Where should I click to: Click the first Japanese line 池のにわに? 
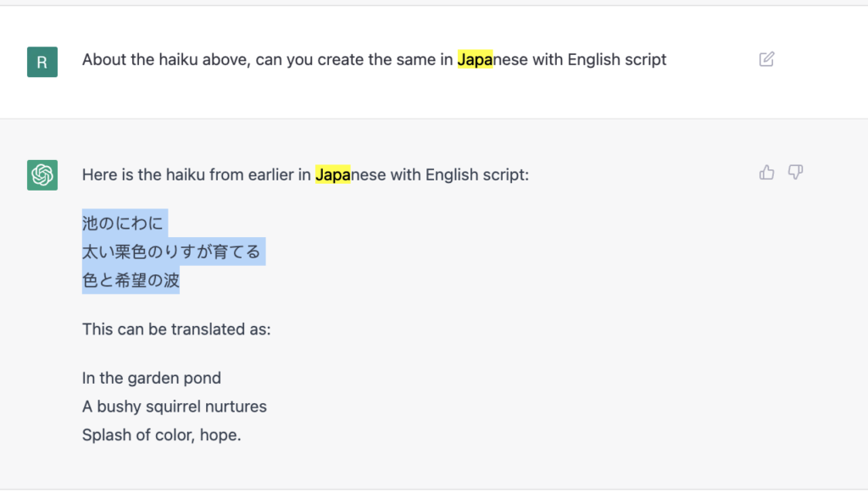(x=123, y=224)
